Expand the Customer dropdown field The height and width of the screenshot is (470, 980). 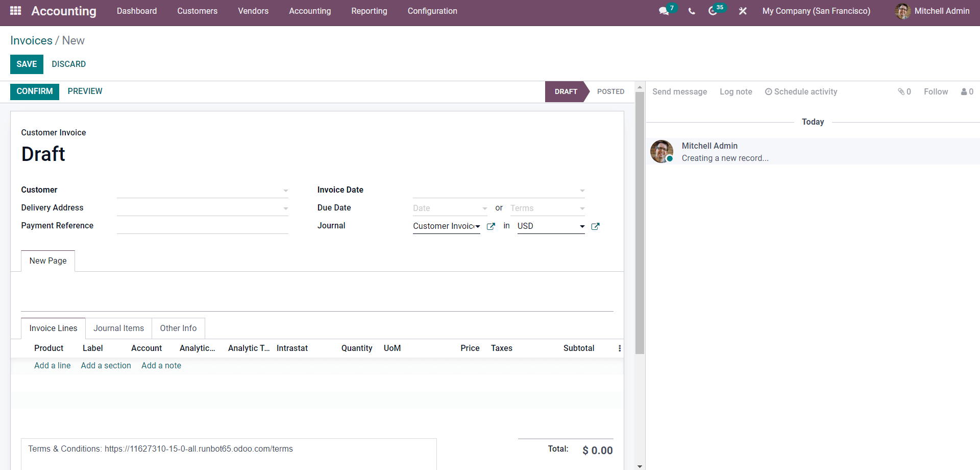coord(203,190)
